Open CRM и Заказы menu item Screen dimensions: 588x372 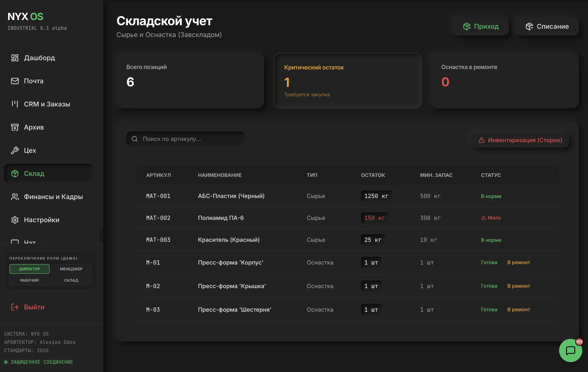47,104
